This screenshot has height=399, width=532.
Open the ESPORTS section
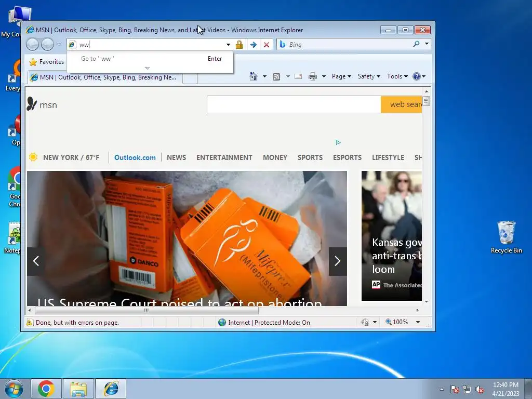click(347, 157)
